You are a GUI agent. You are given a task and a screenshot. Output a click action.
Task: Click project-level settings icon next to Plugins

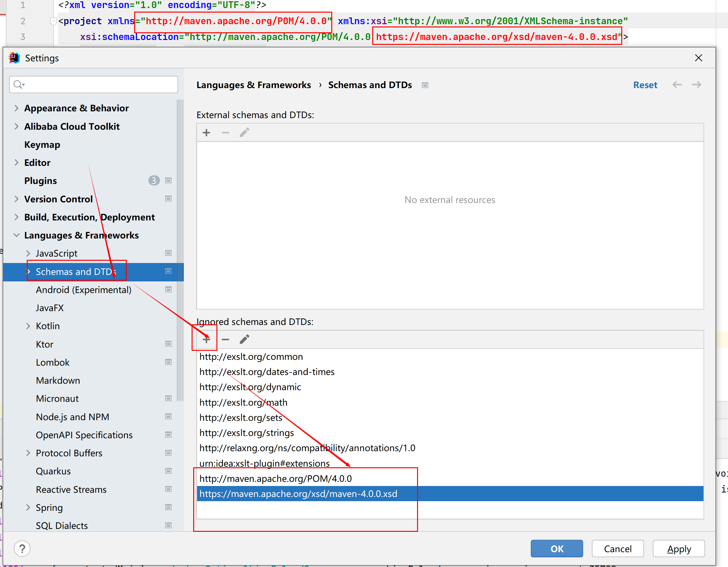(168, 181)
